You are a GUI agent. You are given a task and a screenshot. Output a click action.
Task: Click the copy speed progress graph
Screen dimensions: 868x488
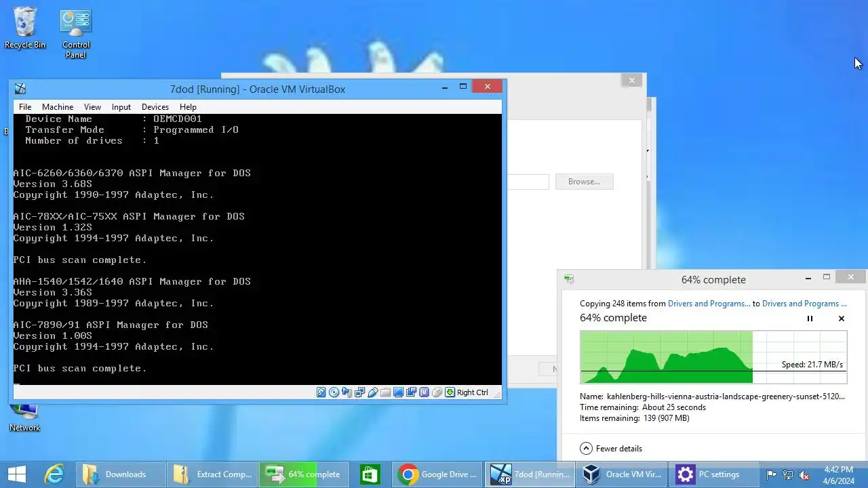pos(713,357)
